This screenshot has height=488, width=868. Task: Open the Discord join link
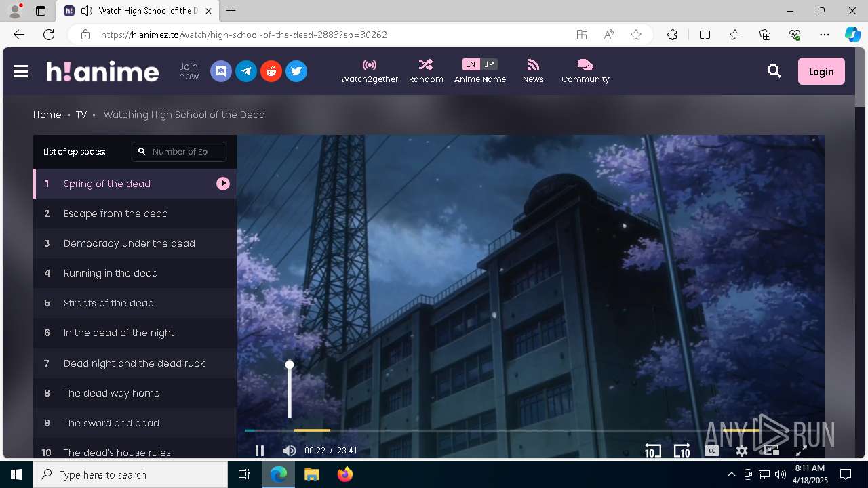tap(221, 71)
